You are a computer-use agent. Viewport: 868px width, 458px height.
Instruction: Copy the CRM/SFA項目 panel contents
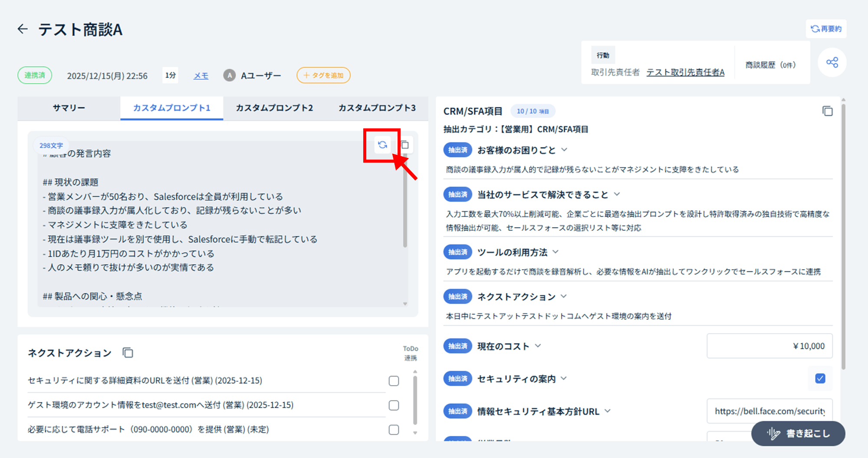(x=827, y=111)
